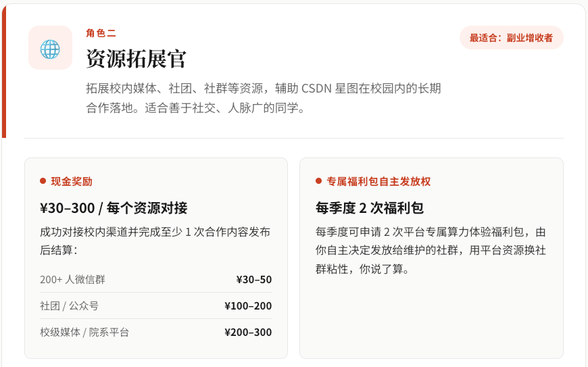Click the 成功对接校内渠道 description text

[155, 241]
